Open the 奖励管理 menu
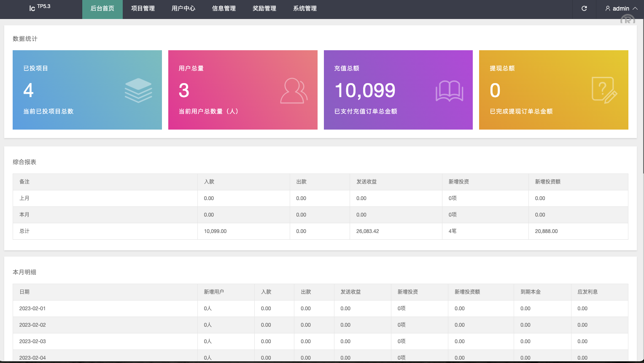This screenshot has width=644, height=363. point(264,8)
